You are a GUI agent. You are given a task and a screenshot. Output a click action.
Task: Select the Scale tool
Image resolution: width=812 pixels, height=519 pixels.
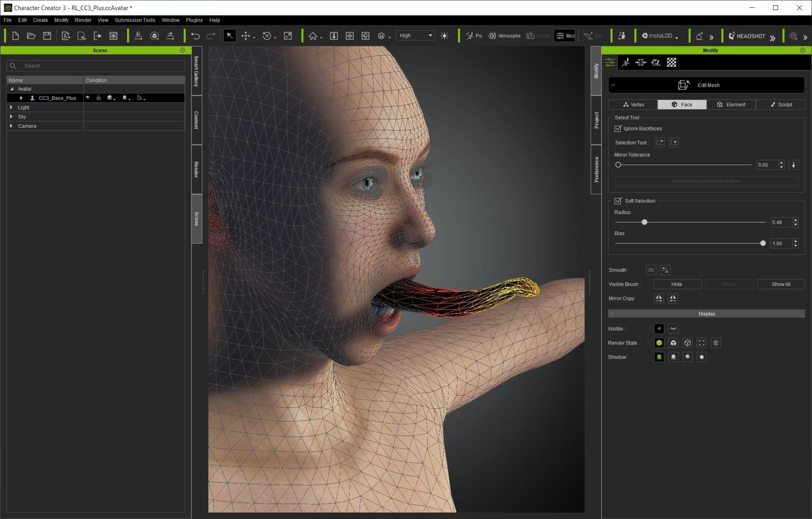(288, 36)
